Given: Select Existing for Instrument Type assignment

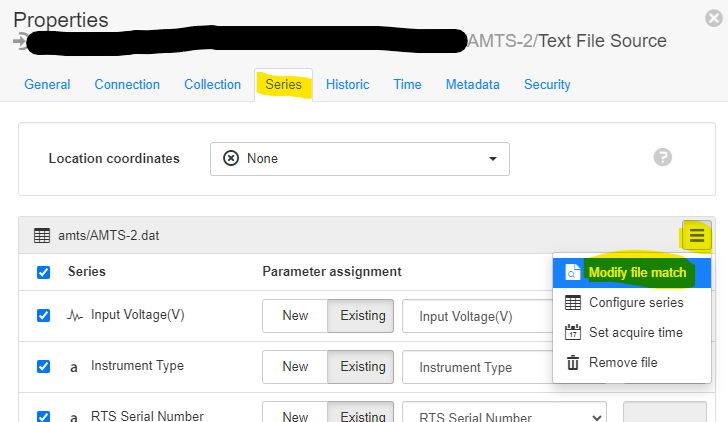Looking at the screenshot, I should [362, 366].
